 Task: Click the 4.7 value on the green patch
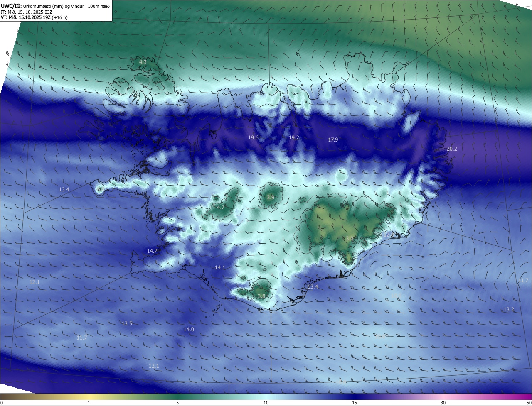pyautogui.click(x=221, y=207)
